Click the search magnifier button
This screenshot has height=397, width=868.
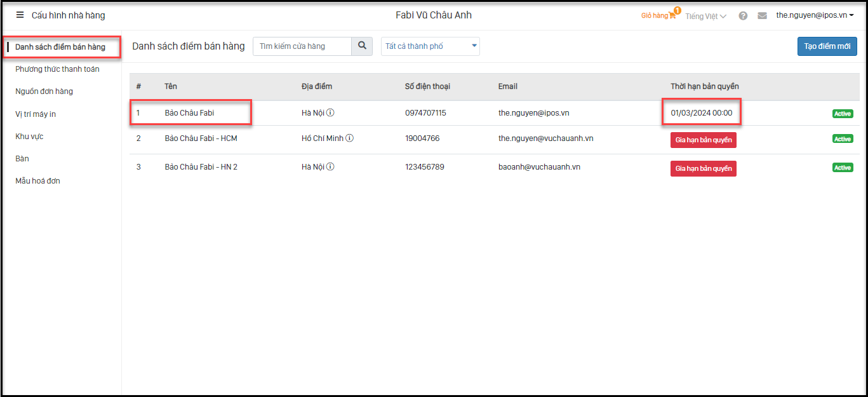(x=362, y=46)
